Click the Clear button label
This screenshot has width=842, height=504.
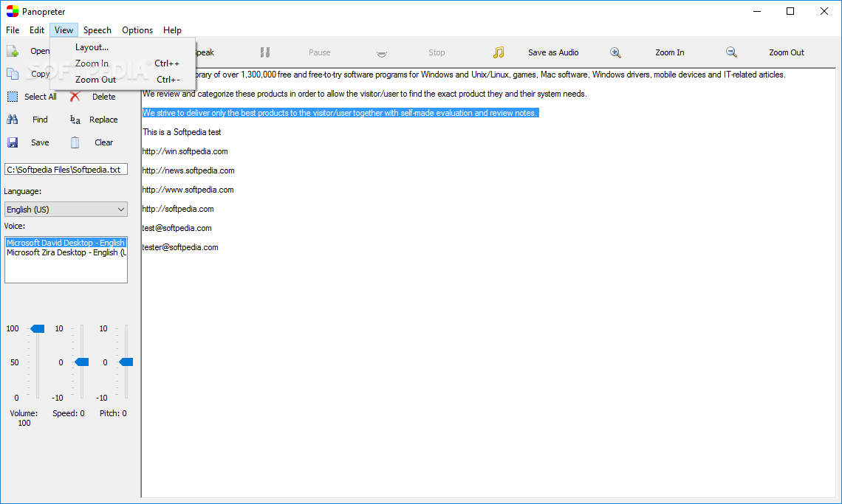coord(103,142)
